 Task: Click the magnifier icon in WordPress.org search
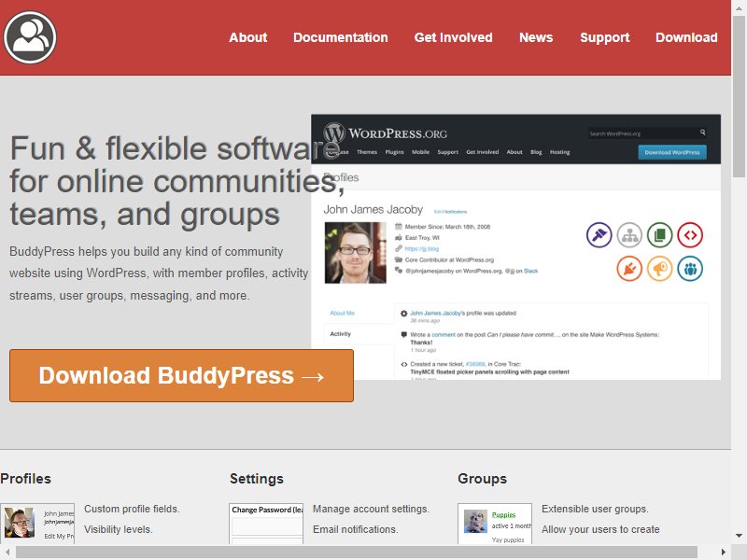703,133
